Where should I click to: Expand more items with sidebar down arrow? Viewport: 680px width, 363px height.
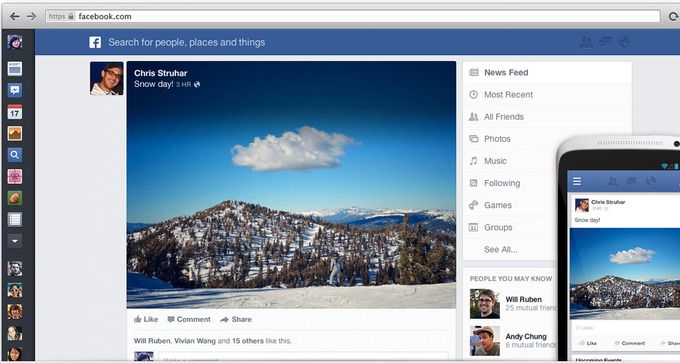[x=15, y=241]
